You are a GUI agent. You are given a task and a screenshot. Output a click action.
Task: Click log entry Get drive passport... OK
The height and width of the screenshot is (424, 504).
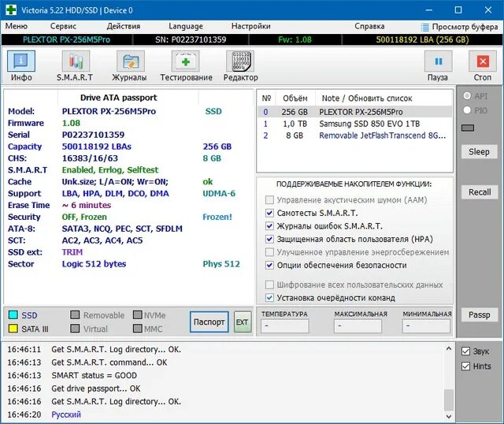(96, 389)
